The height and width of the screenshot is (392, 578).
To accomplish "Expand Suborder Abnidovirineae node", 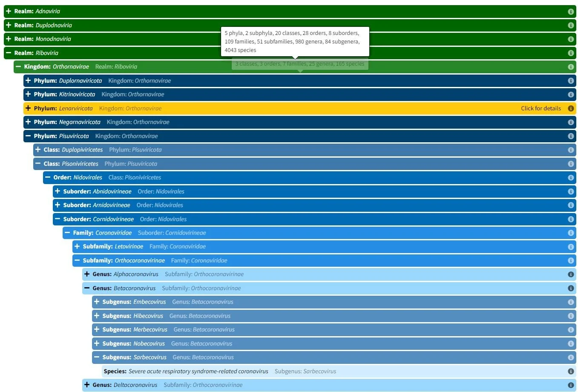I will 58,191.
